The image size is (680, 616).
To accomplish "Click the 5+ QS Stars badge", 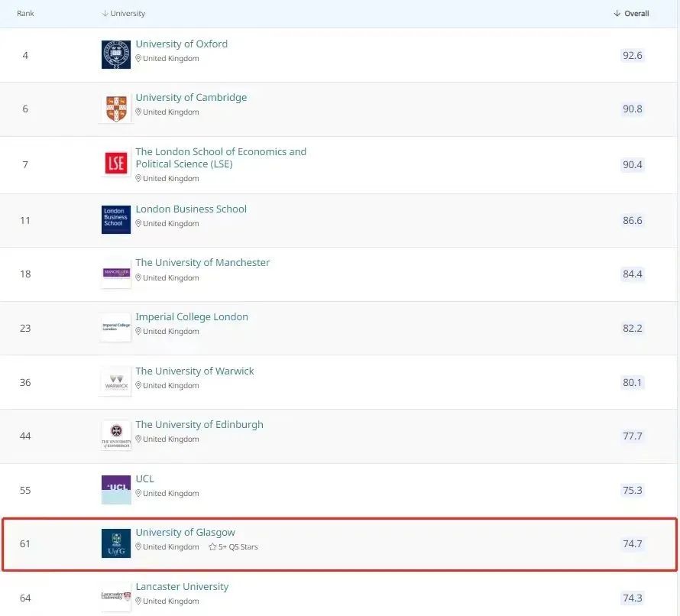I will point(233,547).
